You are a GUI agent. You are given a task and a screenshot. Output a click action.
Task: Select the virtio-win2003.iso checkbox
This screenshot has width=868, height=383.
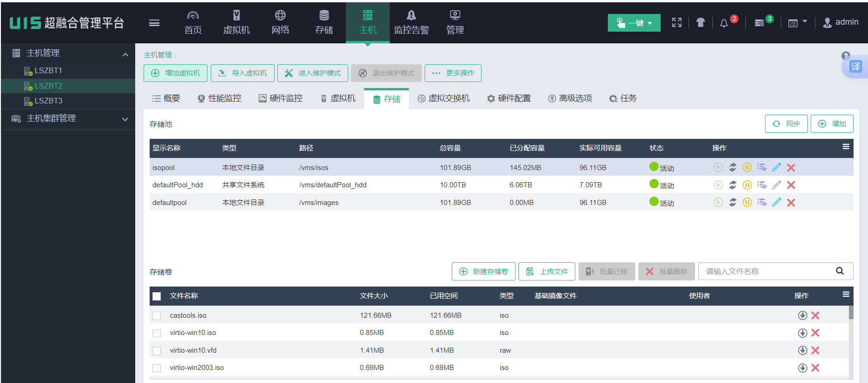[x=157, y=368]
